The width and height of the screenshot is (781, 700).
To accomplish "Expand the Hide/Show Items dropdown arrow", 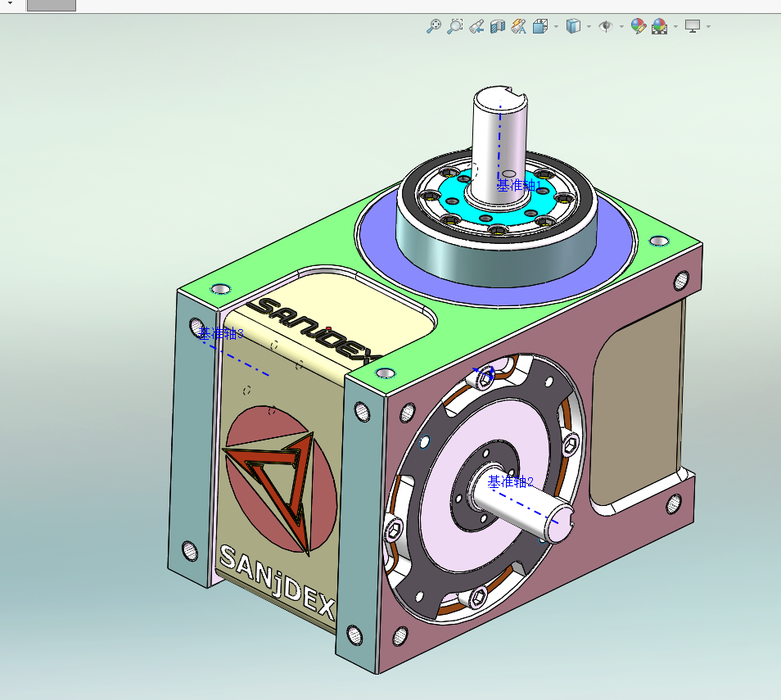I will pyautogui.click(x=621, y=26).
